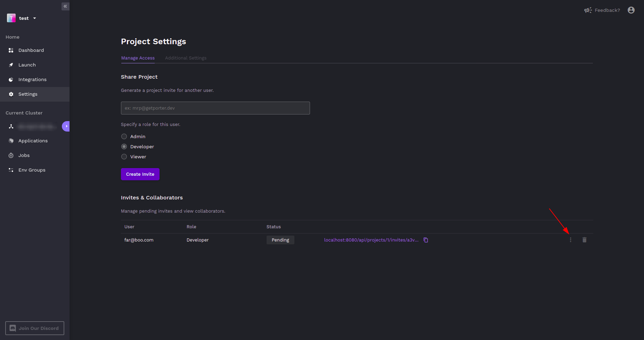Collapse the sidebar with double-chevron icon
The width and height of the screenshot is (644, 340).
pos(65,6)
